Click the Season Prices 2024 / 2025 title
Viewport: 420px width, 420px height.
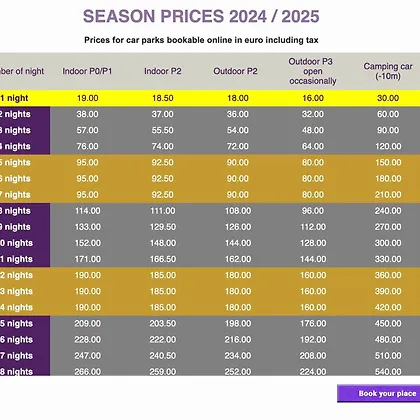point(201,16)
